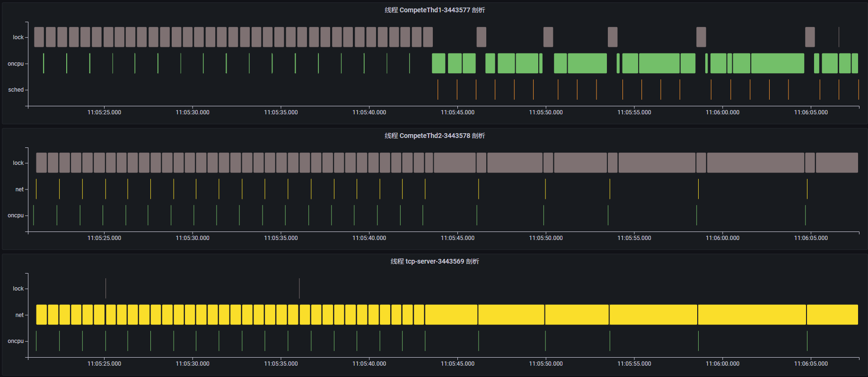Open the tcp-server-3443569 panel title menu
Image resolution: width=868 pixels, height=377 pixels.
[x=434, y=261]
